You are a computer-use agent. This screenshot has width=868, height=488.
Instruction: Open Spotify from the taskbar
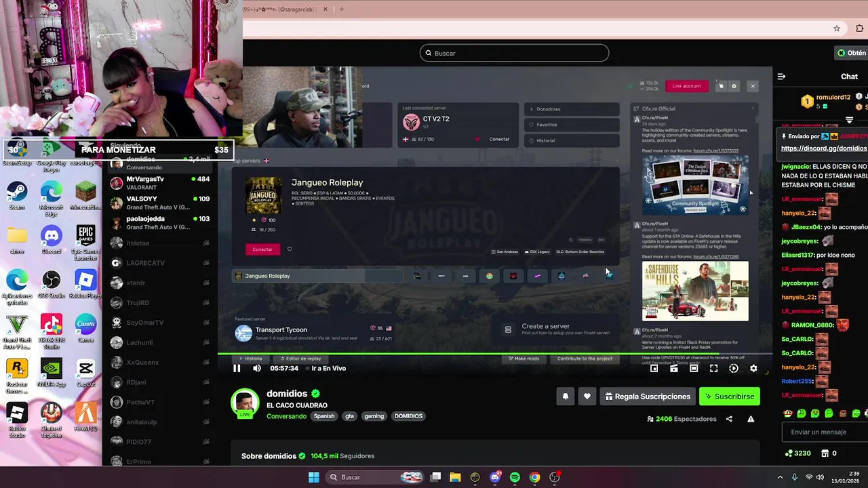pos(515,477)
